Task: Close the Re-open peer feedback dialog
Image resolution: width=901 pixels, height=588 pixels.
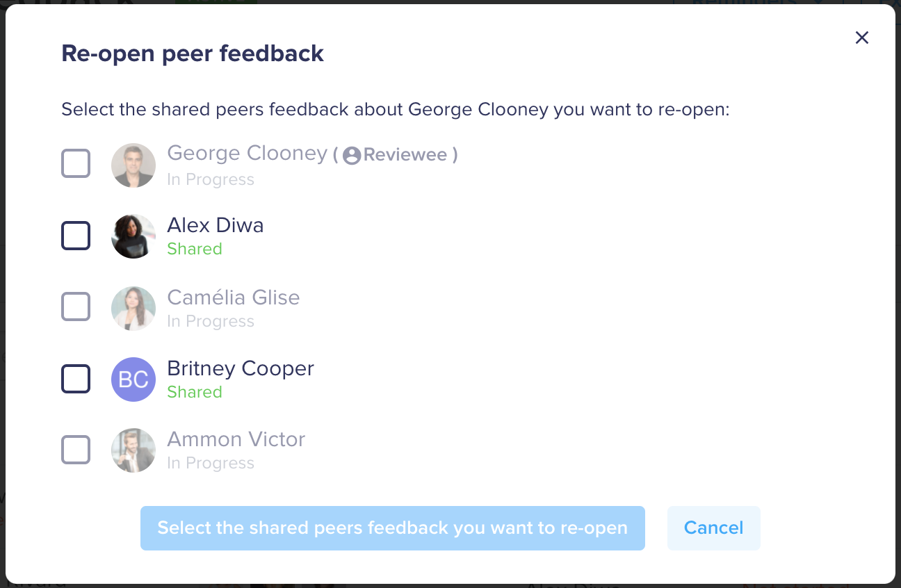Action: click(862, 38)
